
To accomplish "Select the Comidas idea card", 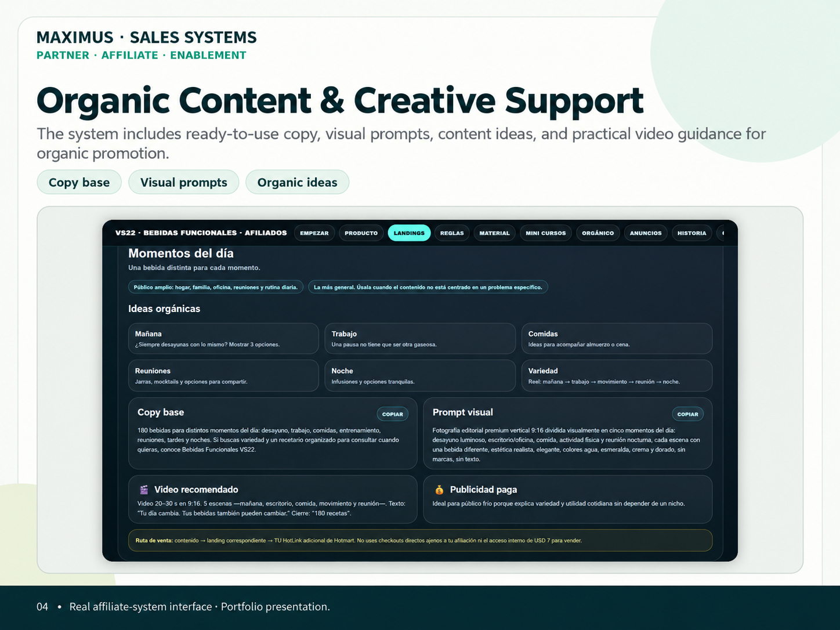I will pos(617,339).
